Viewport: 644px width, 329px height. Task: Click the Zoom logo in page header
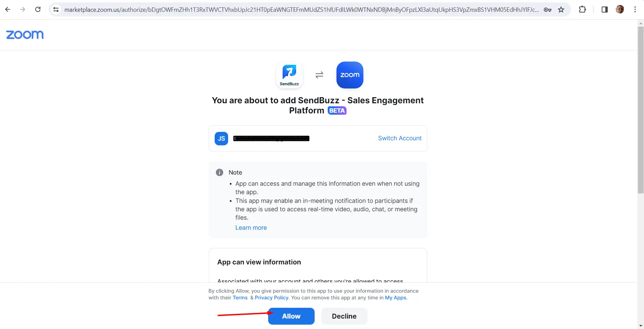coord(25,35)
